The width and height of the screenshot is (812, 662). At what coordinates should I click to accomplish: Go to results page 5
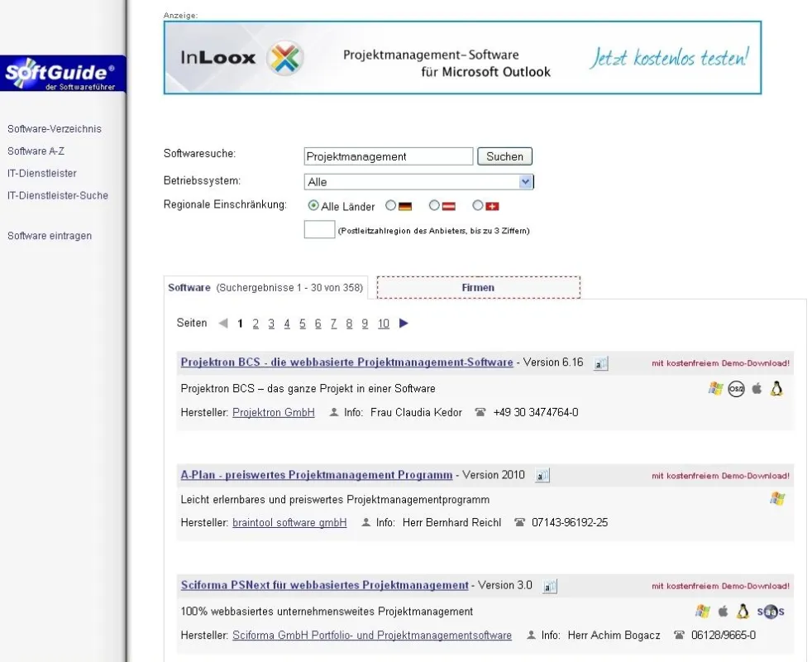[303, 324]
